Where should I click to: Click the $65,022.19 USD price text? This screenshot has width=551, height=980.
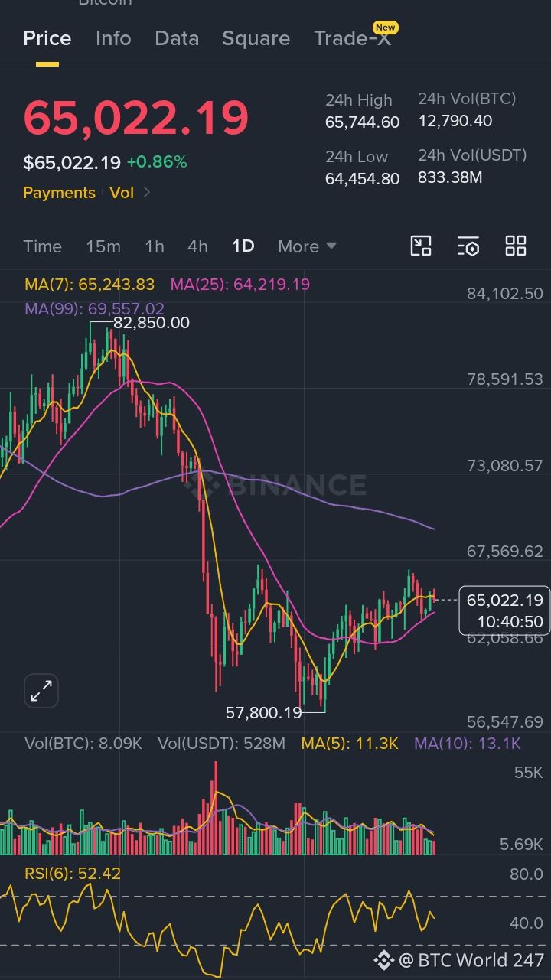click(x=72, y=162)
